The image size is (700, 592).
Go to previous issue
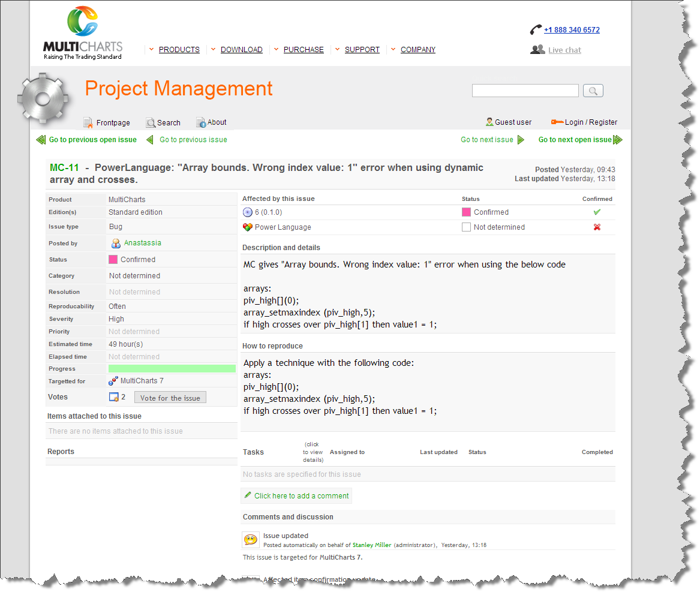pyautogui.click(x=193, y=139)
